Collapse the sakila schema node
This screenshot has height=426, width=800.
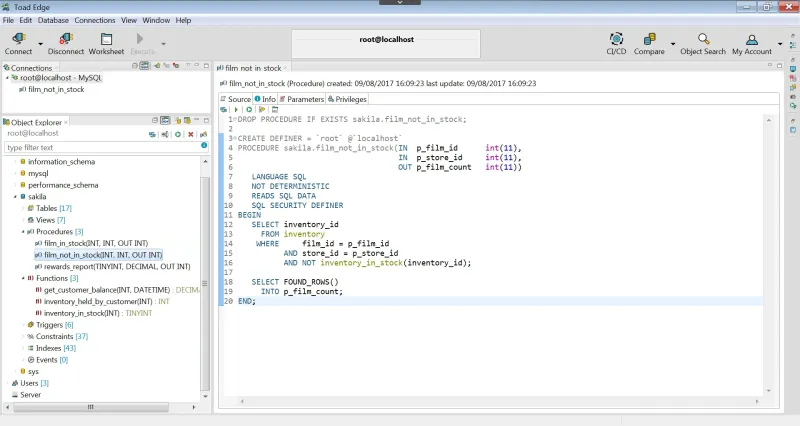[15, 196]
